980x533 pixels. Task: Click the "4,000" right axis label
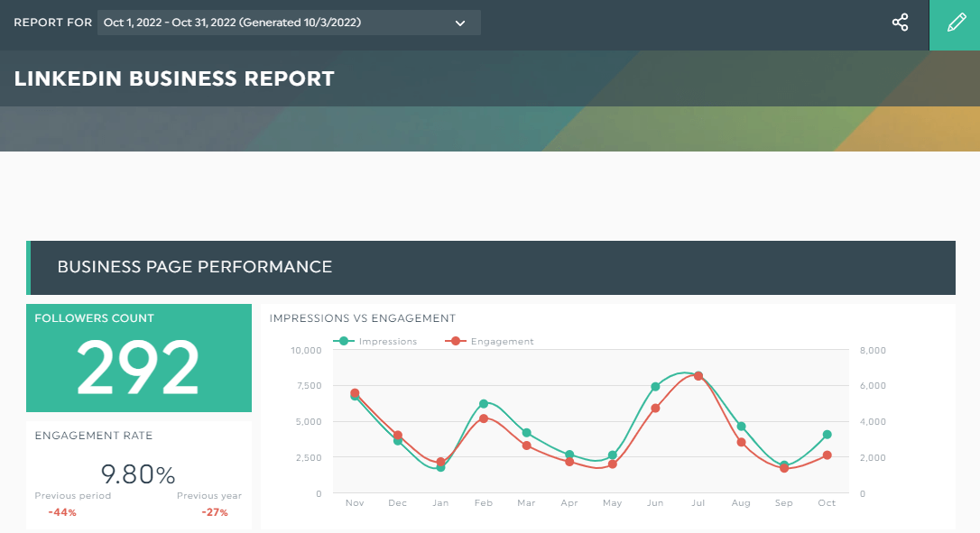coord(874,422)
